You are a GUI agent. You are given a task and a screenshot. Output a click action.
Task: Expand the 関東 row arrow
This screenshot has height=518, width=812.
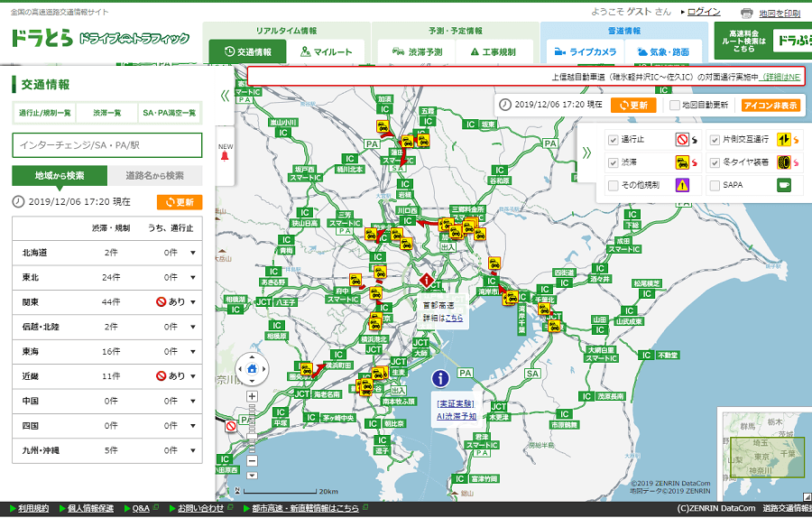pyautogui.click(x=193, y=302)
